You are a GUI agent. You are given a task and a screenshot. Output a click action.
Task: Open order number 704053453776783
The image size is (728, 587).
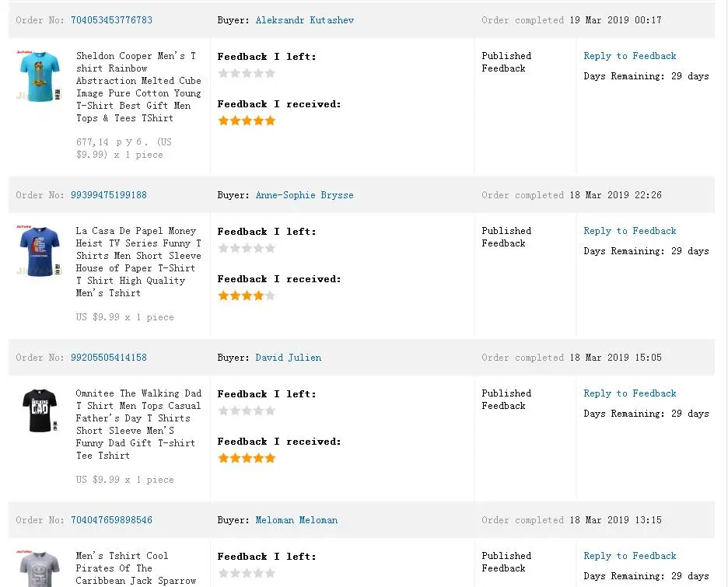point(111,20)
